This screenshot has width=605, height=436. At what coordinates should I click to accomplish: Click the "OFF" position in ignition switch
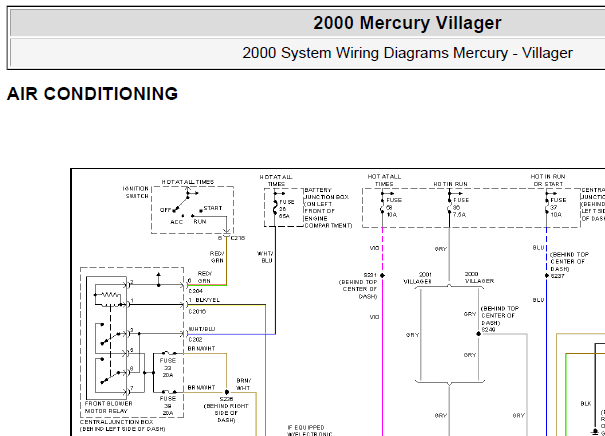coord(165,210)
